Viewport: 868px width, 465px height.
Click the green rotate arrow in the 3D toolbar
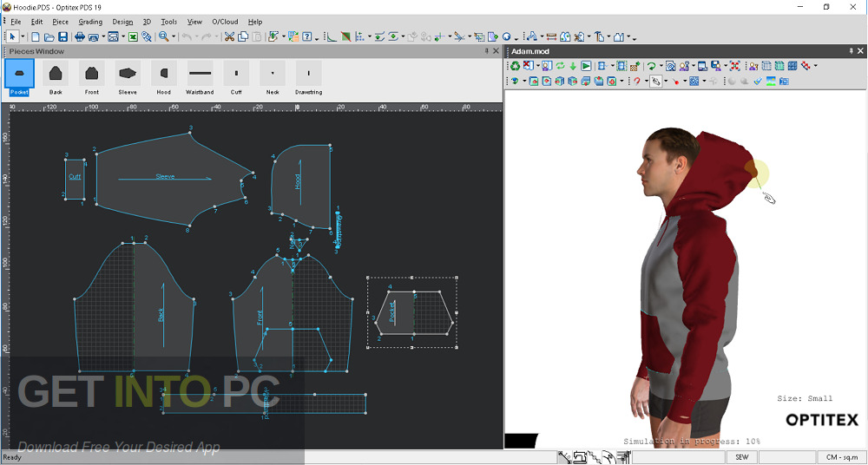tap(651, 67)
